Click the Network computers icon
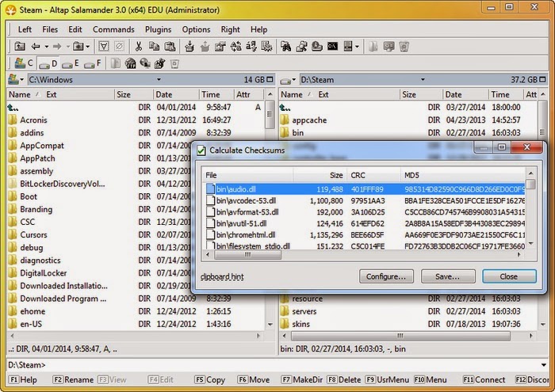Viewport: 555px width, 392px height. (x=145, y=63)
